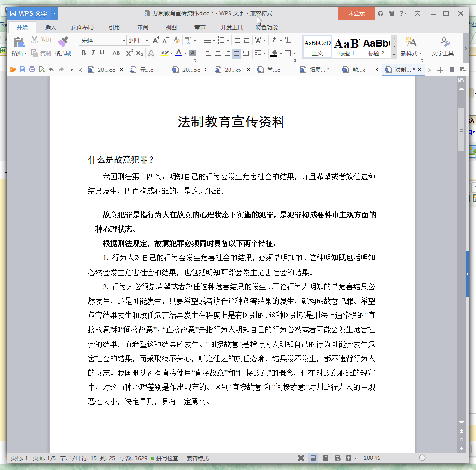Toggle Bold formatting button

(x=83, y=53)
